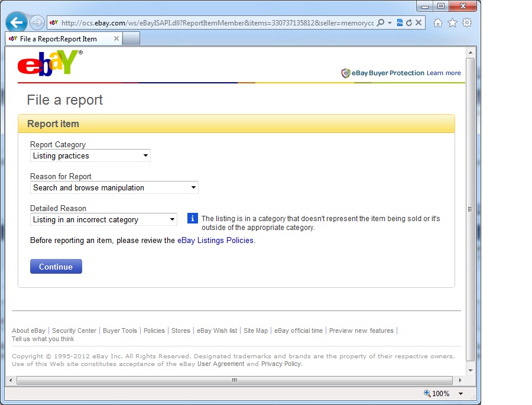This screenshot has height=405, width=532.
Task: Click the browser Back arrow button
Action: click(17, 22)
